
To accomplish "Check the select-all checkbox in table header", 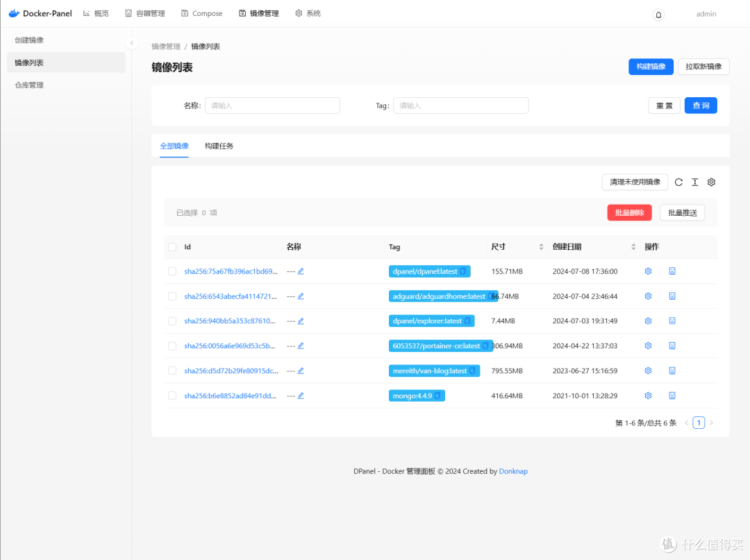I will (x=172, y=246).
